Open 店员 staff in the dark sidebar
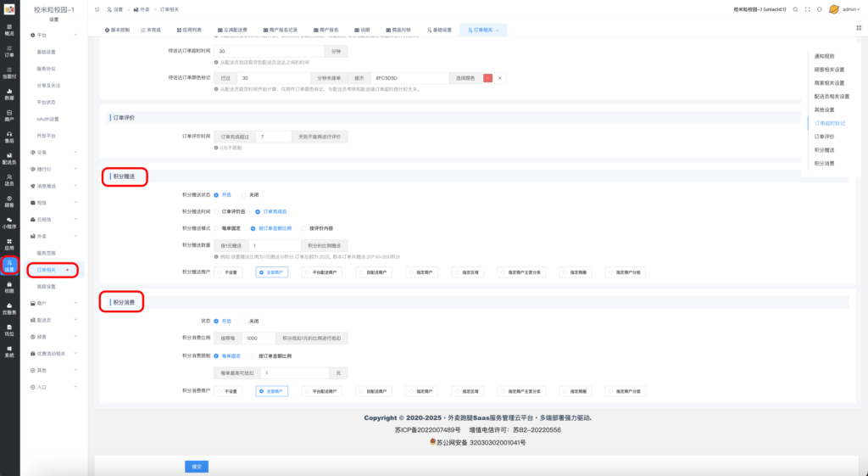Viewport: 868px width, 476px height. pos(9,180)
